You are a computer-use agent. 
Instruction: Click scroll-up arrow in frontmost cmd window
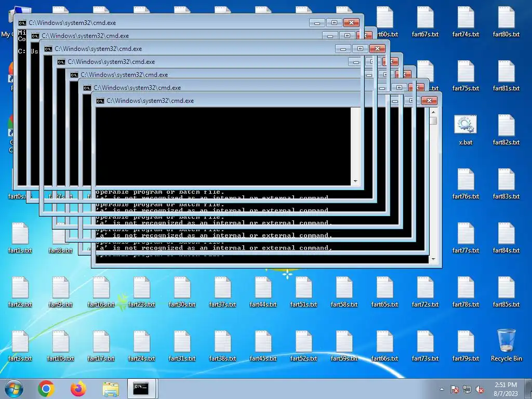(433, 112)
